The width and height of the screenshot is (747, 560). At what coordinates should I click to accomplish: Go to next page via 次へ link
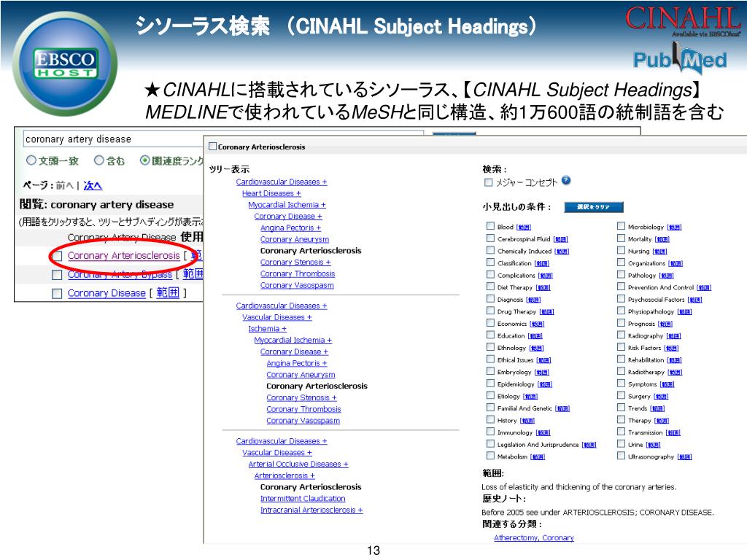coord(93,186)
